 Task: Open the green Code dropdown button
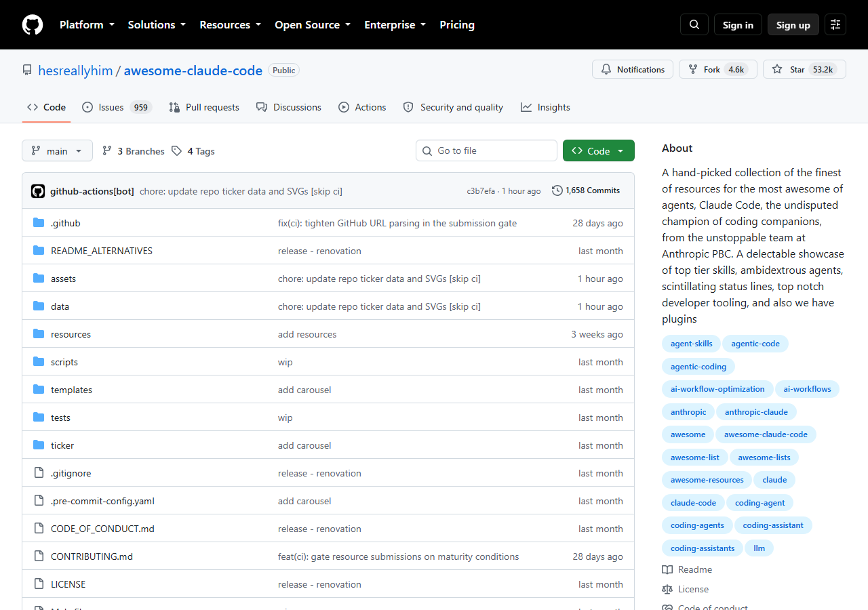[599, 150]
